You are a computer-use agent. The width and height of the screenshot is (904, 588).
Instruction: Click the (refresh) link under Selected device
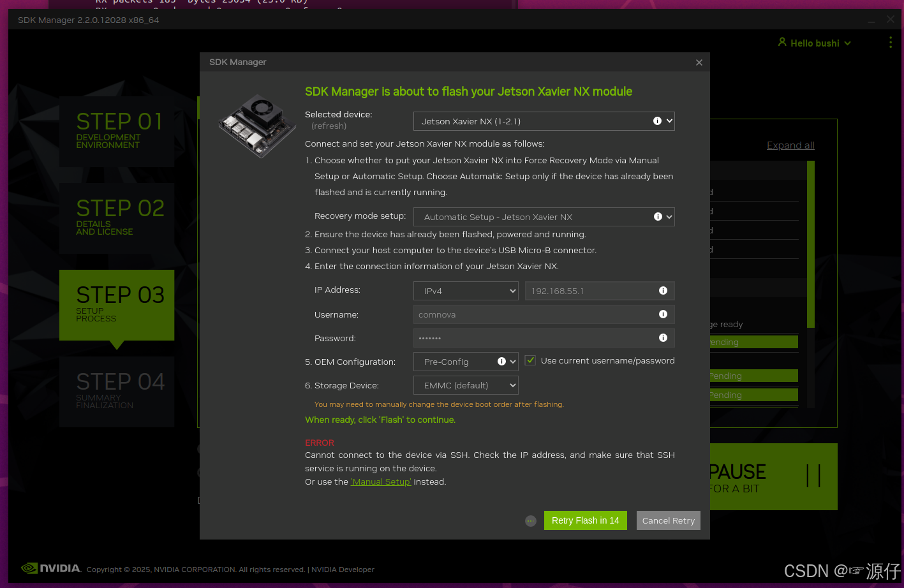coord(329,126)
